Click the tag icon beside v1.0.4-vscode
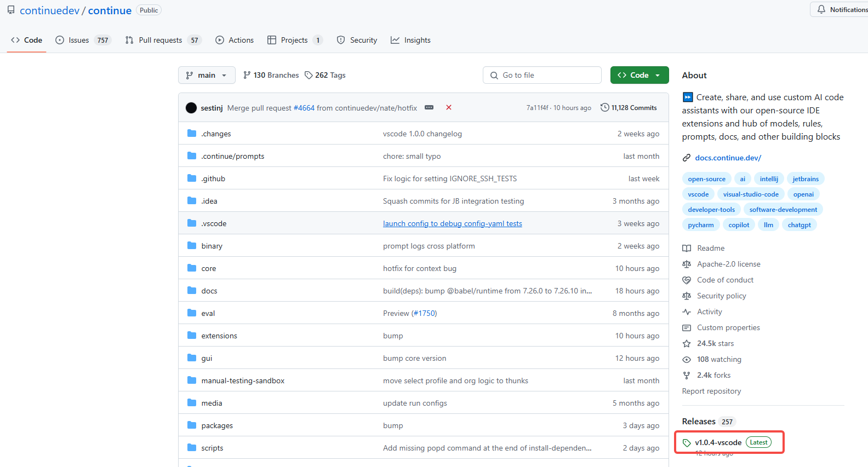868x467 pixels. point(687,442)
